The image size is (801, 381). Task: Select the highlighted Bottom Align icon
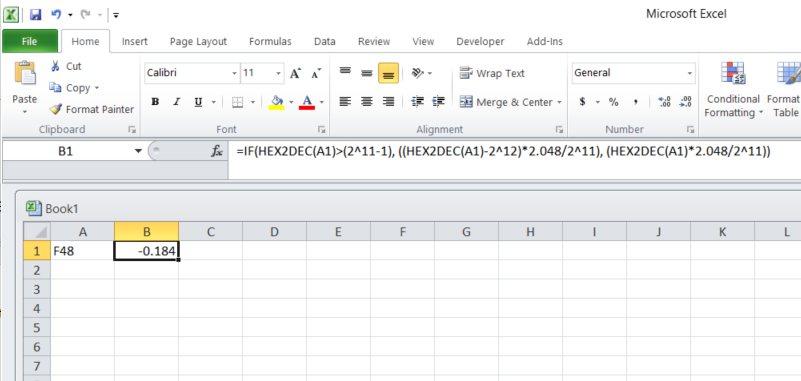pyautogui.click(x=388, y=73)
